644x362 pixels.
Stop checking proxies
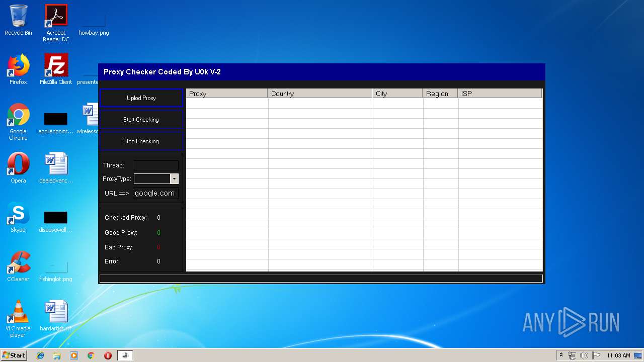[141, 141]
